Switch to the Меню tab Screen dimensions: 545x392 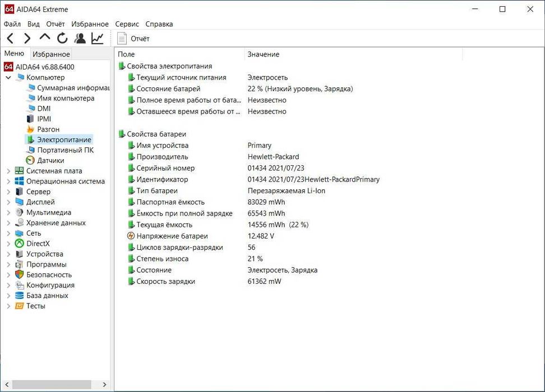coord(14,53)
